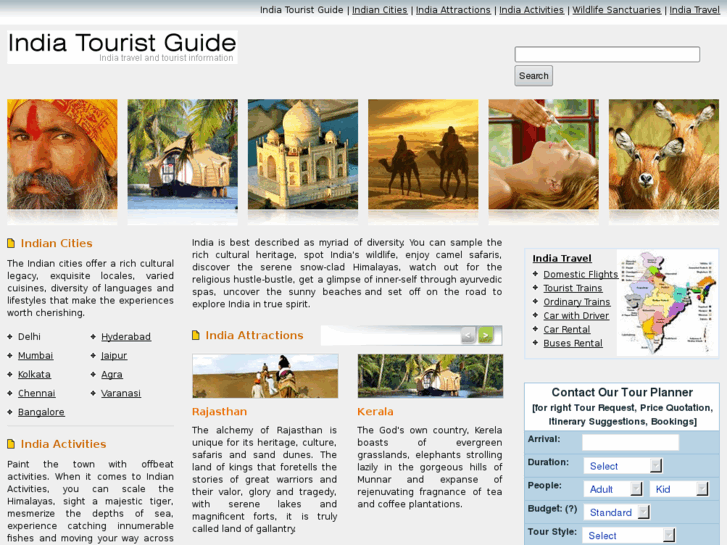Click the Arrival date input field
Screen dimensions: 727x545
pyautogui.click(x=631, y=442)
